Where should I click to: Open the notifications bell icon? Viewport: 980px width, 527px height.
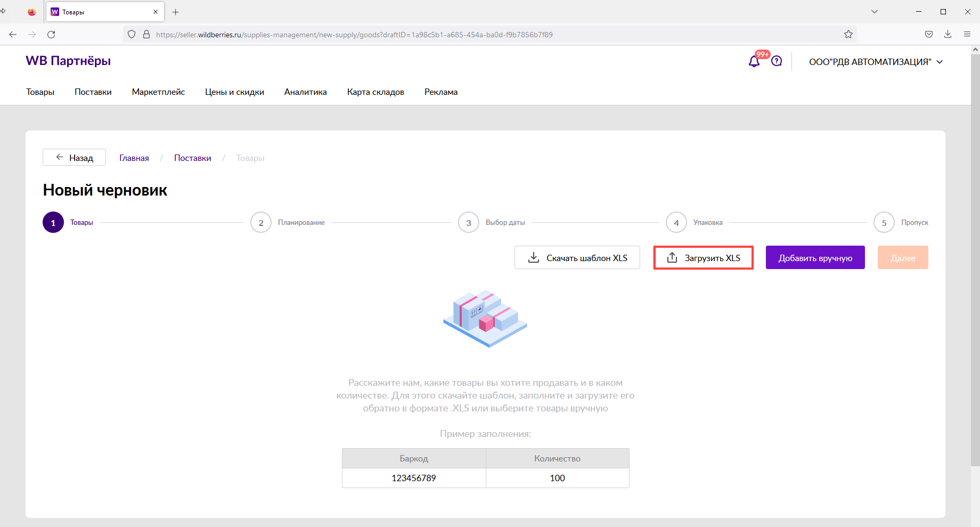tap(754, 62)
